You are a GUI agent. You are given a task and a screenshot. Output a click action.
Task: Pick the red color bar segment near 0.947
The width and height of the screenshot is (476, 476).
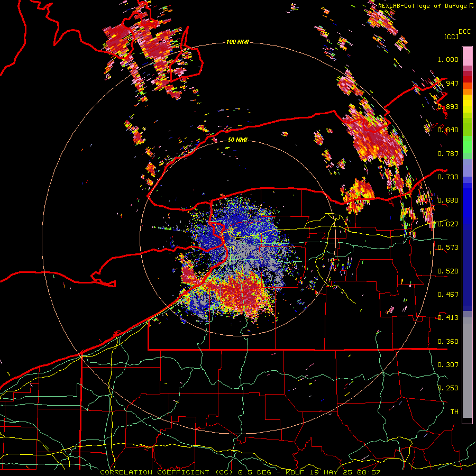coord(467,79)
